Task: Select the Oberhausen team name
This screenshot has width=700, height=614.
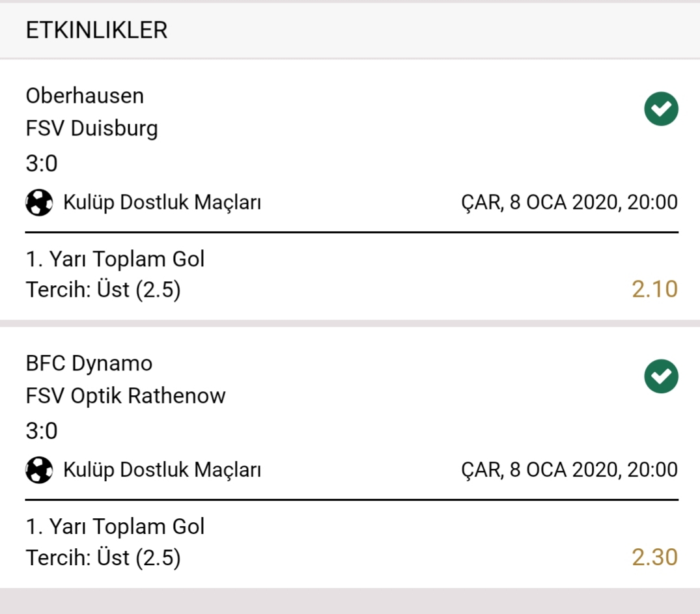Action: tap(85, 96)
